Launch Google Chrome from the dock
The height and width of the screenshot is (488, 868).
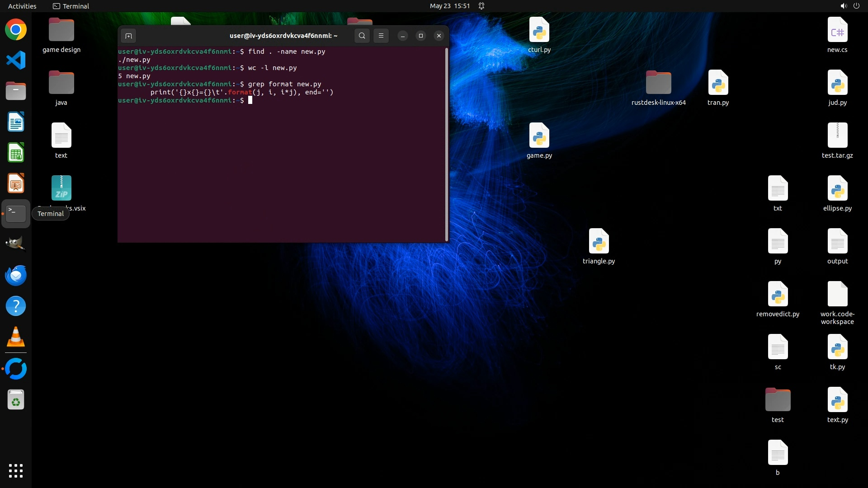coord(16,30)
